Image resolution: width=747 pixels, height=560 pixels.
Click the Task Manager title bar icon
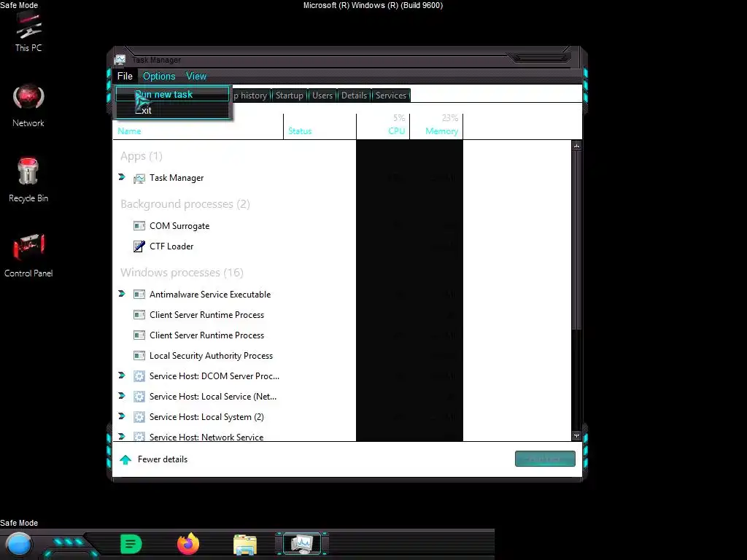click(120, 60)
